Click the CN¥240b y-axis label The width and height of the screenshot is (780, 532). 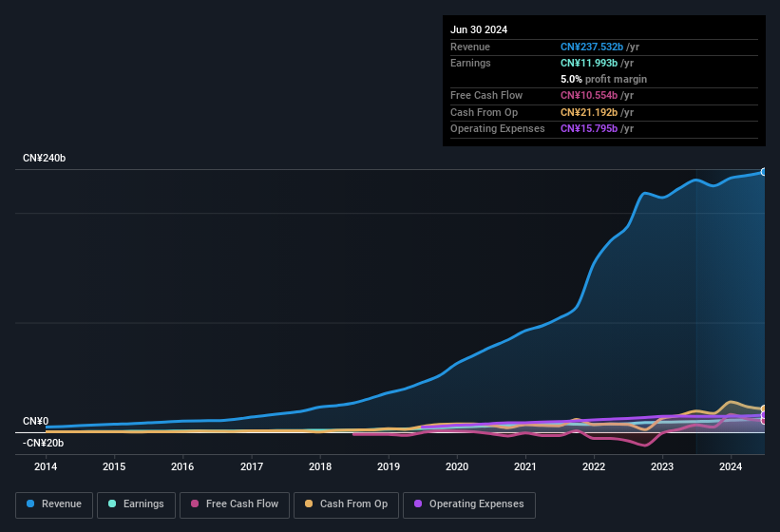(45, 158)
